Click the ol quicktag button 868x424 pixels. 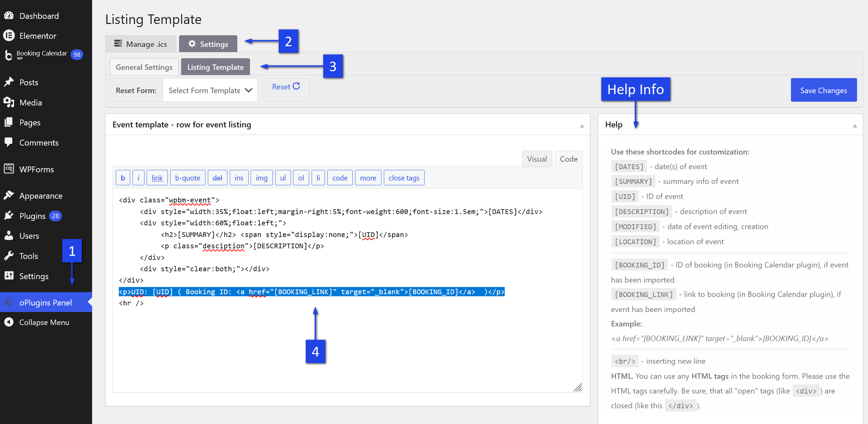point(301,178)
